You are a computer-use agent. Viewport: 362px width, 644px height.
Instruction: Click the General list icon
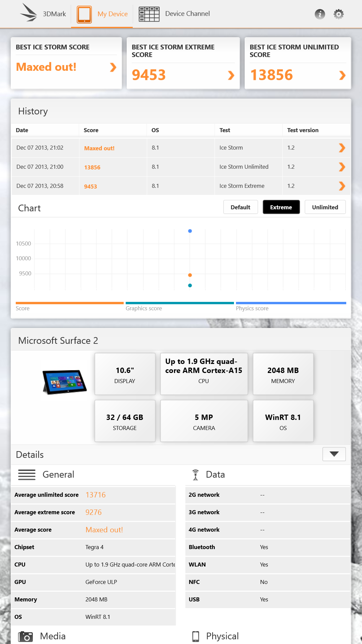coord(27,475)
